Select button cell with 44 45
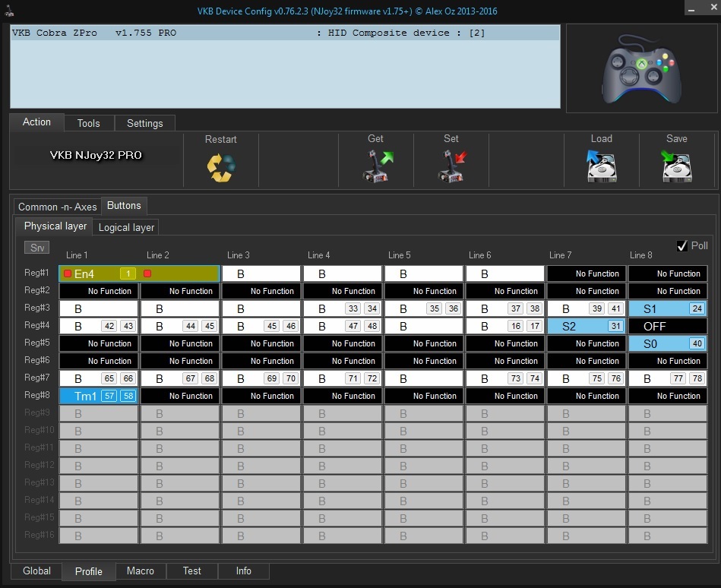Screen dimensions: 721x588 180,326
